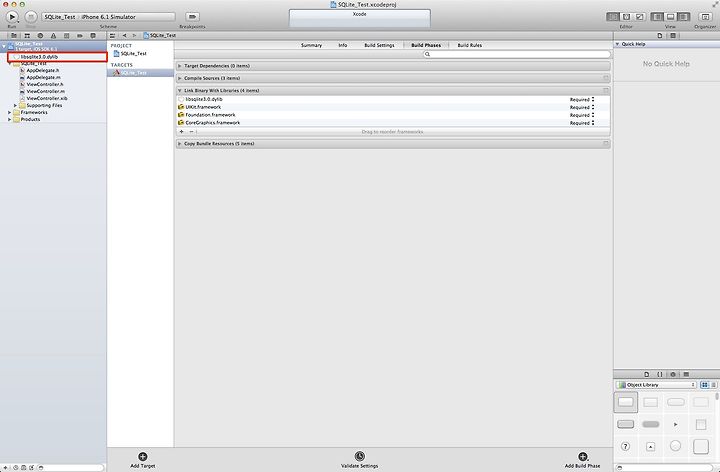Select ViewController.m in the navigator

(x=45, y=91)
